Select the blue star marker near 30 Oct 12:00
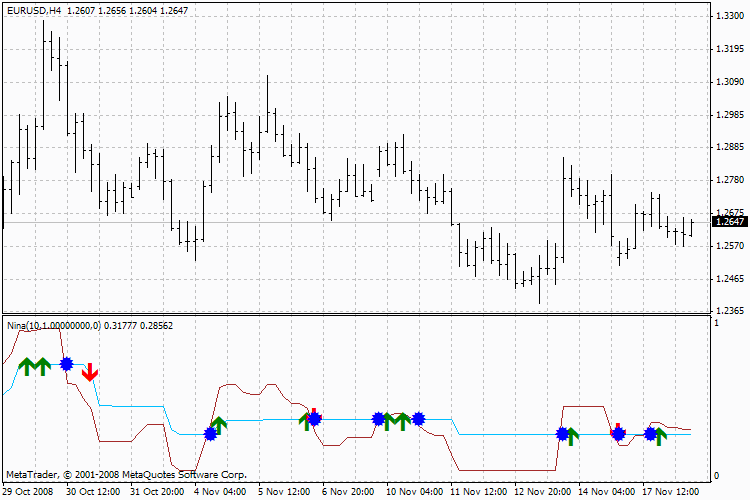The image size is (750, 500). [x=66, y=364]
